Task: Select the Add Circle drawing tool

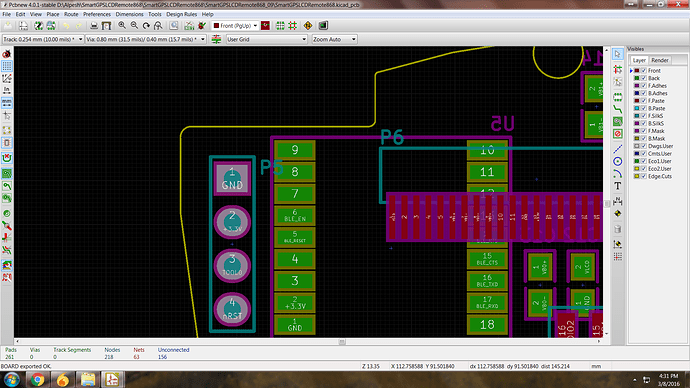Action: (x=618, y=161)
